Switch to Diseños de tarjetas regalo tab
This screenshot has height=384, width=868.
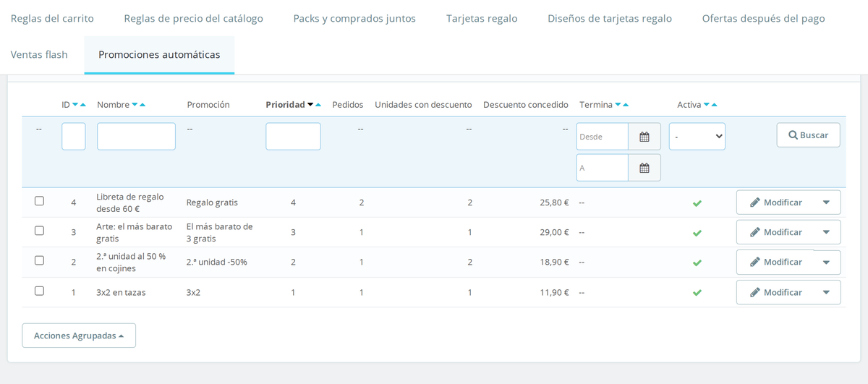tap(610, 18)
